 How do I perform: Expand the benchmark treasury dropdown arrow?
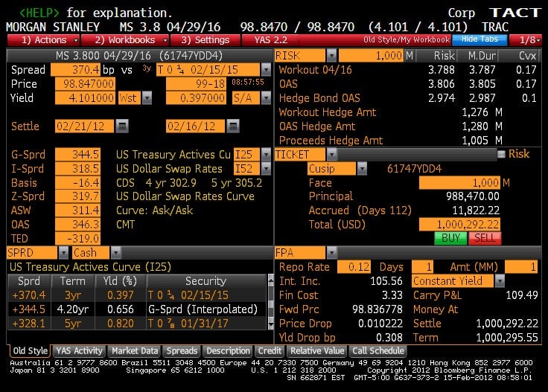point(266,69)
